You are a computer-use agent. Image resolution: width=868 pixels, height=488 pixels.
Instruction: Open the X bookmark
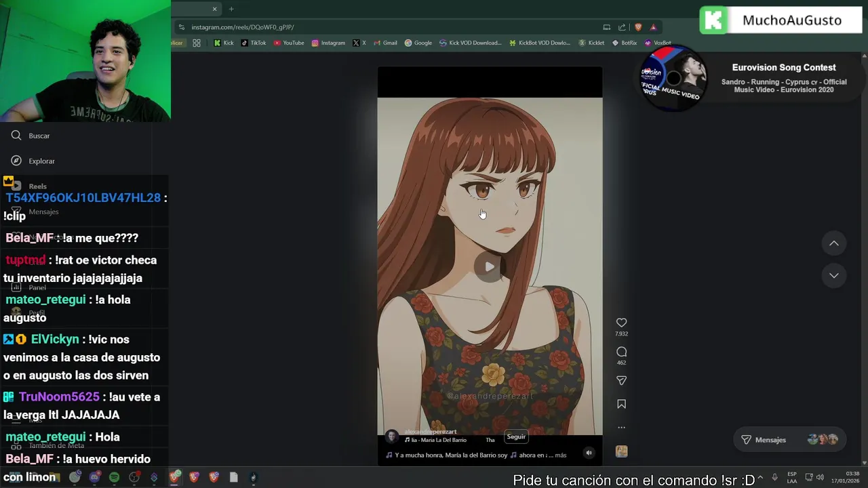coord(359,43)
